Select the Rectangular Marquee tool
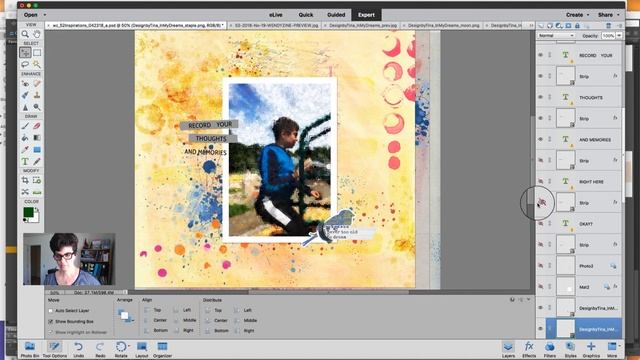The width and height of the screenshot is (640, 360). 37,53
